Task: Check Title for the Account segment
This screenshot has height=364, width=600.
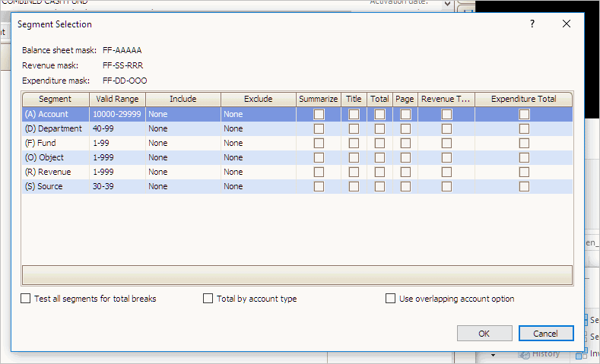Action: pos(354,114)
